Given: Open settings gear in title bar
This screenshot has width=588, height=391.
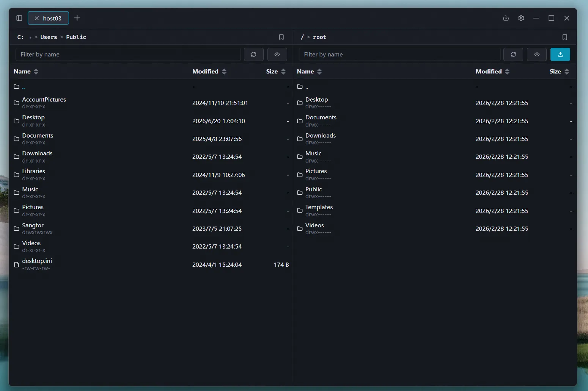Looking at the screenshot, I should (x=521, y=18).
